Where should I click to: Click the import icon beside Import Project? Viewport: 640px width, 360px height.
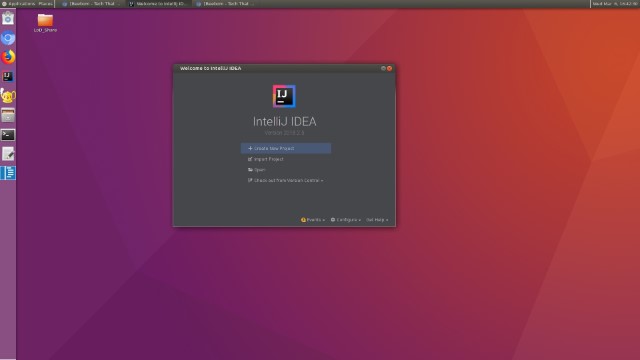pos(250,159)
